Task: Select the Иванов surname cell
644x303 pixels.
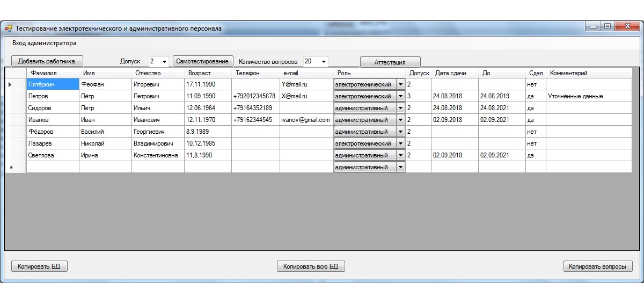Action: coord(53,120)
